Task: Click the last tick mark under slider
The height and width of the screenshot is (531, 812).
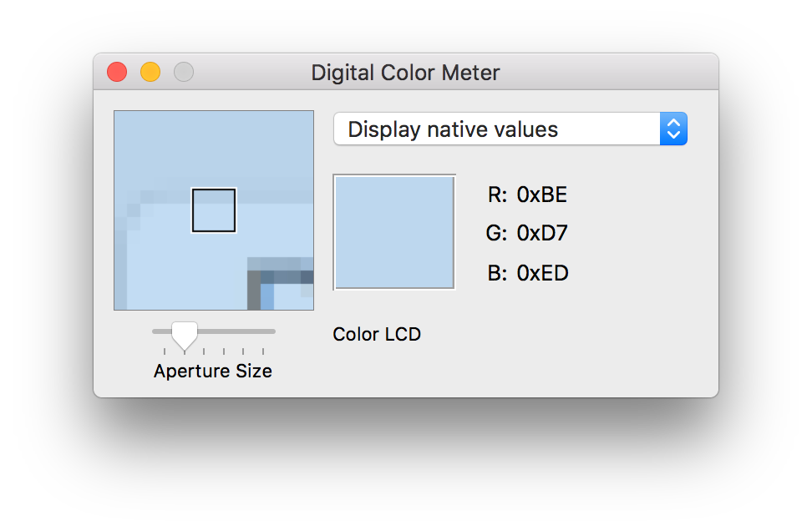Action: click(x=263, y=351)
